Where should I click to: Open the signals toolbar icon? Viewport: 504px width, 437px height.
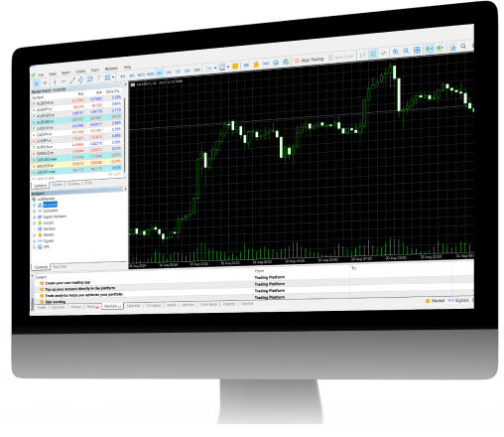pos(266,64)
